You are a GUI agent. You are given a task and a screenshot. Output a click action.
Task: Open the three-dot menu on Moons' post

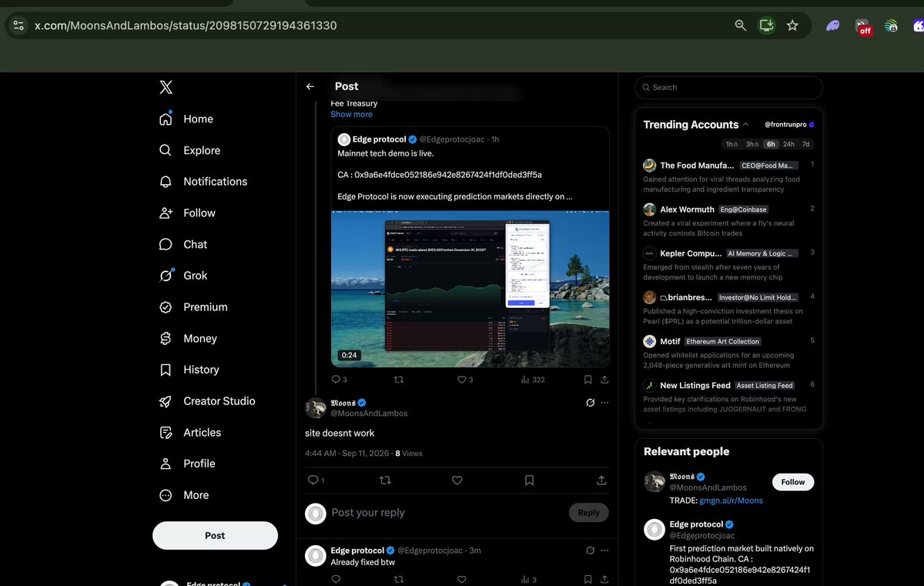tap(604, 403)
